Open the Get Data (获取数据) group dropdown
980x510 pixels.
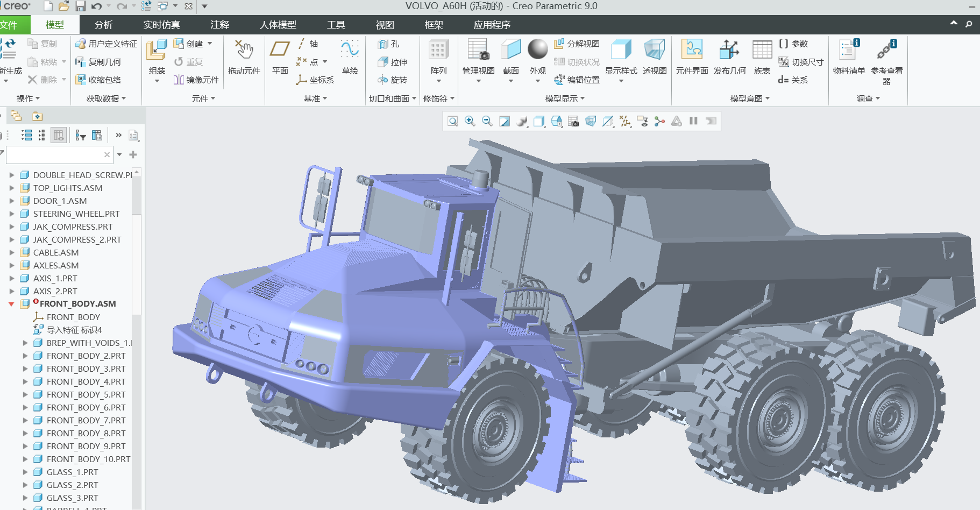(x=106, y=98)
